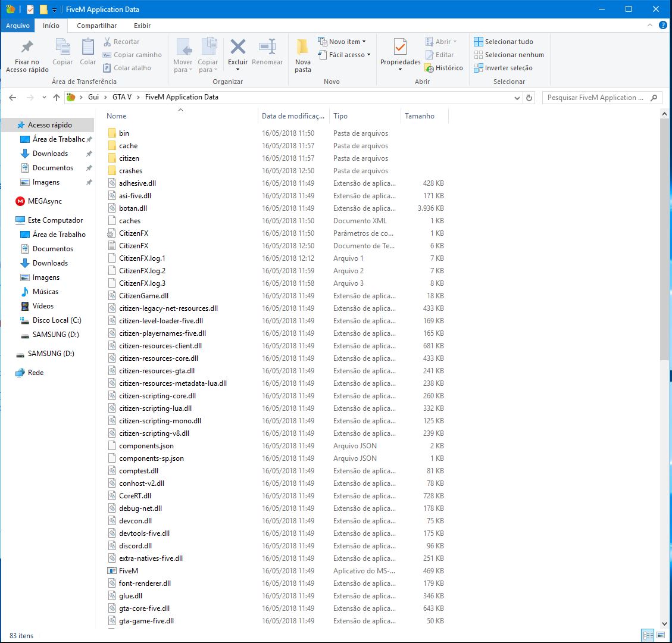Image resolution: width=672 pixels, height=643 pixels.
Task: Select Músicas in navigation pane
Action: click(39, 292)
